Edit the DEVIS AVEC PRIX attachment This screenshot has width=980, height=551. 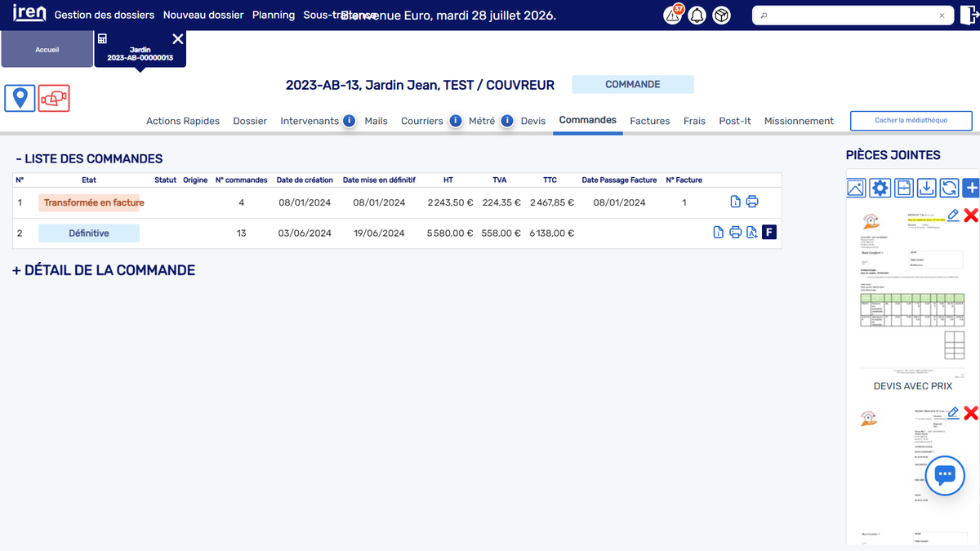pos(953,215)
